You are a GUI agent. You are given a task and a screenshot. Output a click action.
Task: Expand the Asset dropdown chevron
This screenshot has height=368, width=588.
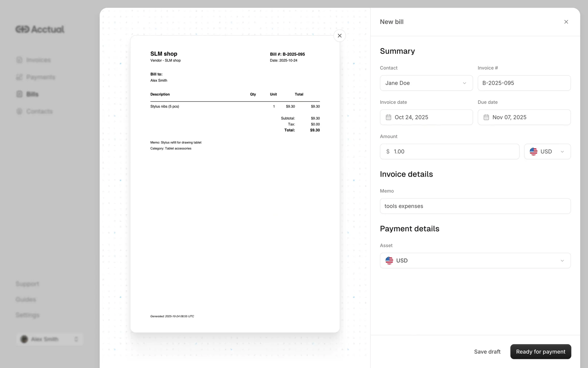click(x=562, y=261)
